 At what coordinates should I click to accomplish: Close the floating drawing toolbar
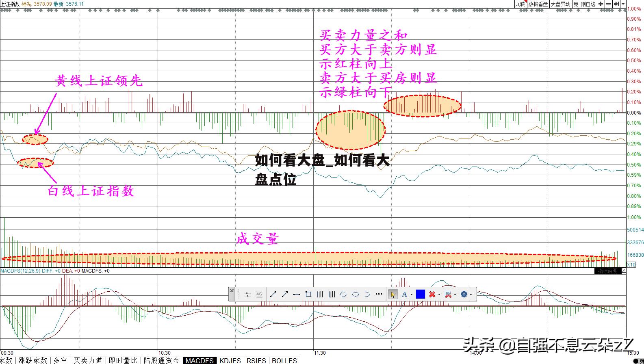pos(232,291)
